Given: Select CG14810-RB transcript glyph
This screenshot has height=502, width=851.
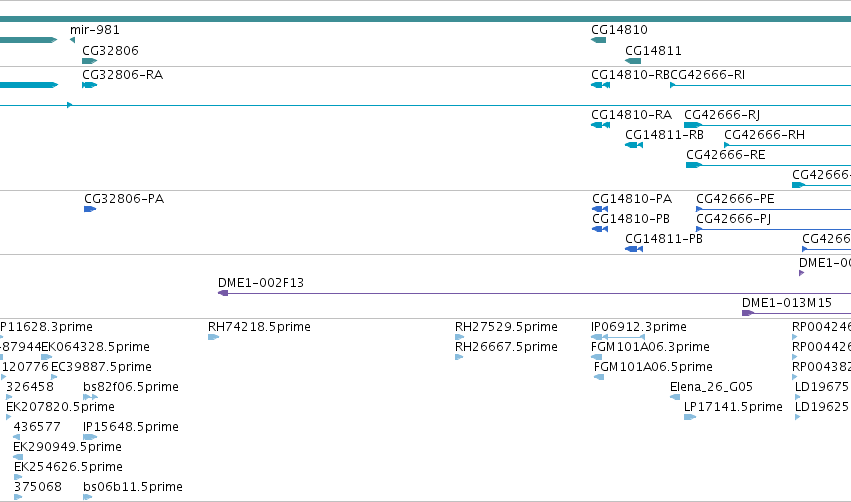Looking at the screenshot, I should pyautogui.click(x=600, y=85).
